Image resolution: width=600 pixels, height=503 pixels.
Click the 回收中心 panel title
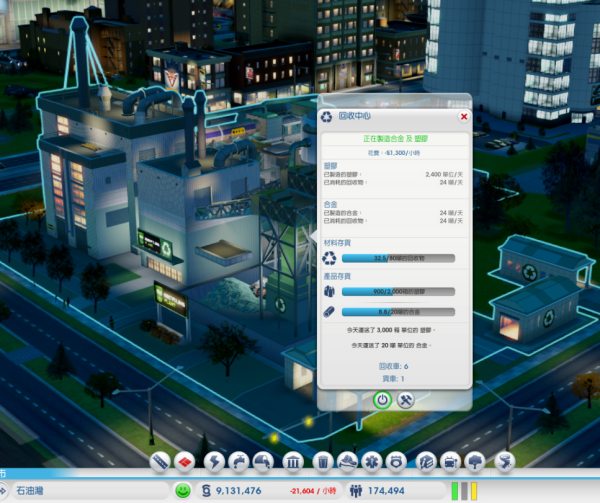pos(354,116)
